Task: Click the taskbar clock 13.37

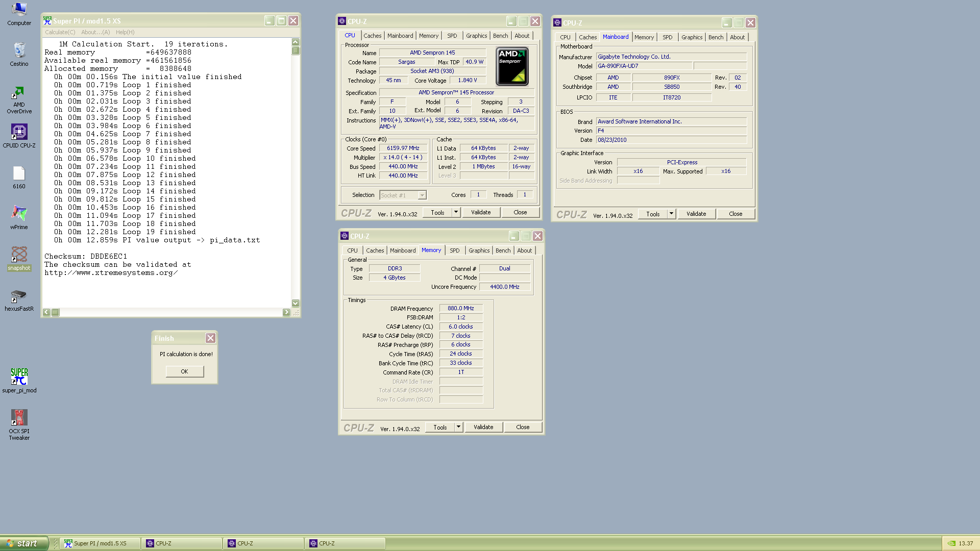Action: click(x=966, y=543)
